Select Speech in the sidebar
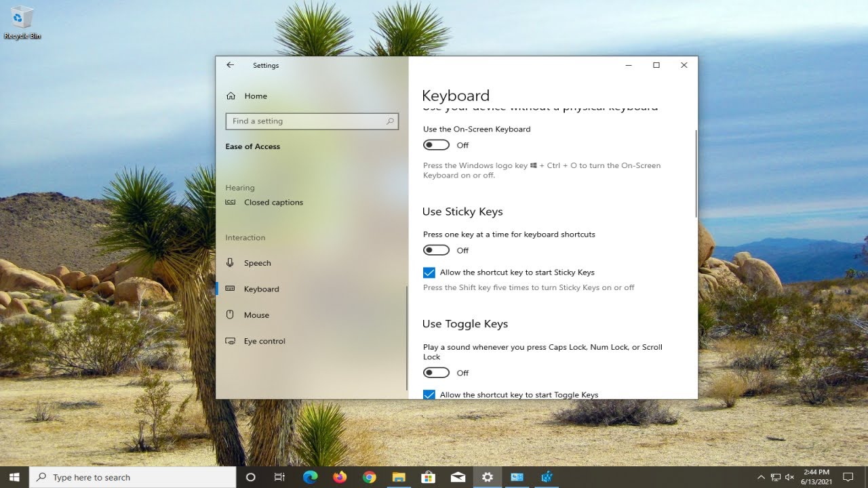The width and height of the screenshot is (868, 488). coord(257,263)
